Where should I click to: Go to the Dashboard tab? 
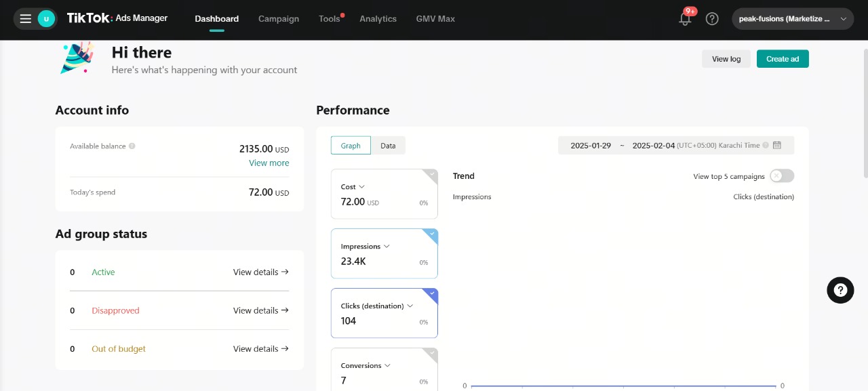[217, 19]
